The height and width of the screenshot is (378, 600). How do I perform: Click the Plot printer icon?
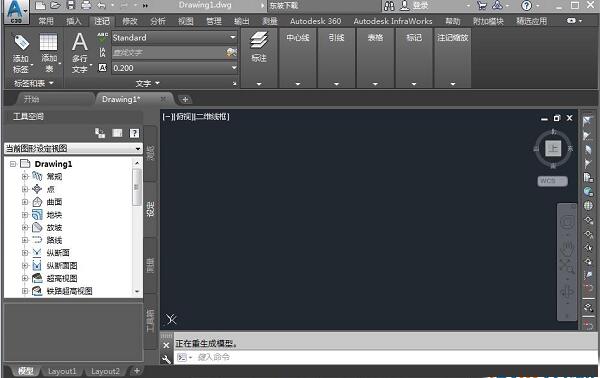(x=86, y=5)
